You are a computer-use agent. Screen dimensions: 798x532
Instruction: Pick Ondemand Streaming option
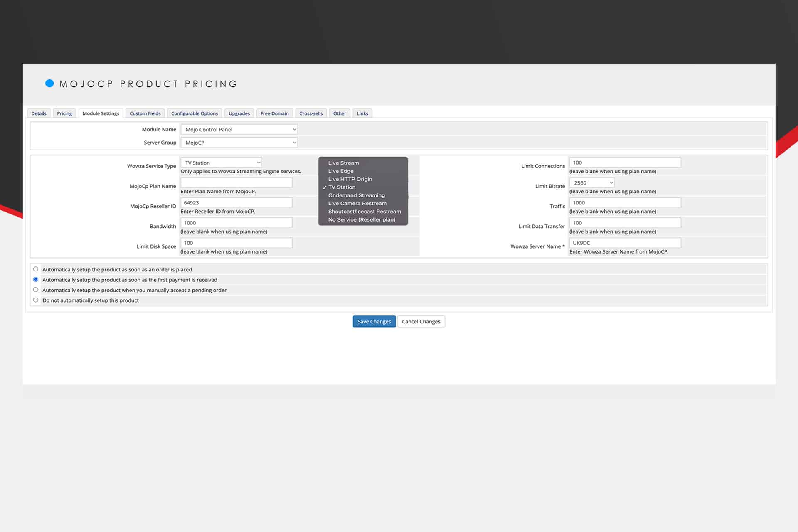tap(357, 195)
